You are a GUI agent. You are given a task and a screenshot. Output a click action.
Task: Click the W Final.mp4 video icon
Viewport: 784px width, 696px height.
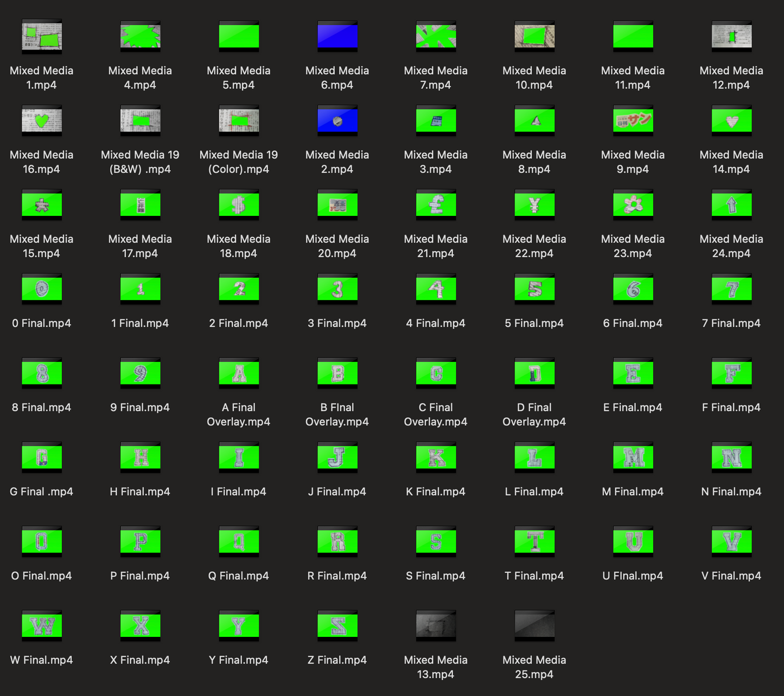[42, 625]
